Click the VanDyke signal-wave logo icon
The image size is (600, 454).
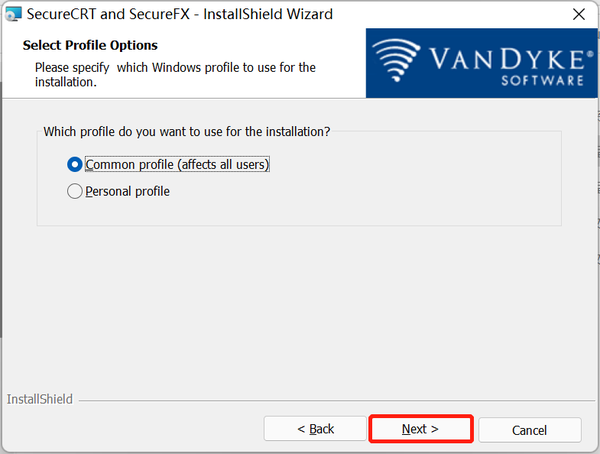coord(399,64)
